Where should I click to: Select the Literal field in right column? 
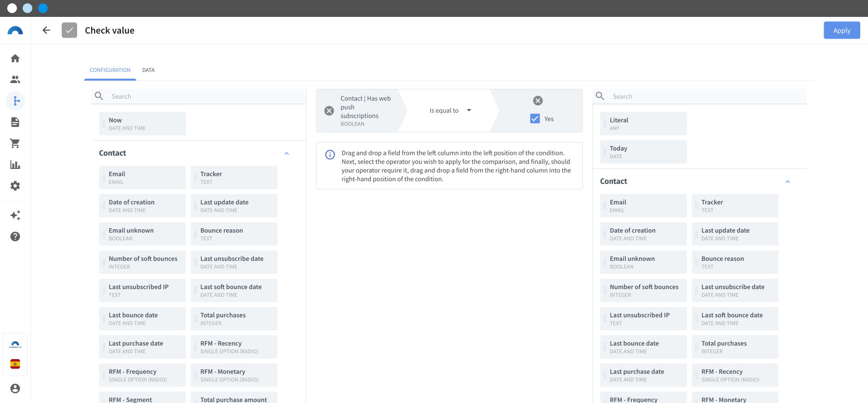(x=643, y=124)
